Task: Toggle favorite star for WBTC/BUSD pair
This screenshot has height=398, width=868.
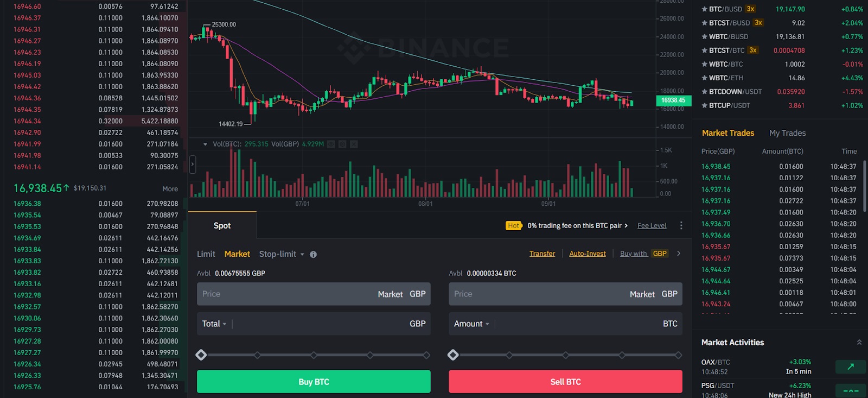Action: coord(704,37)
